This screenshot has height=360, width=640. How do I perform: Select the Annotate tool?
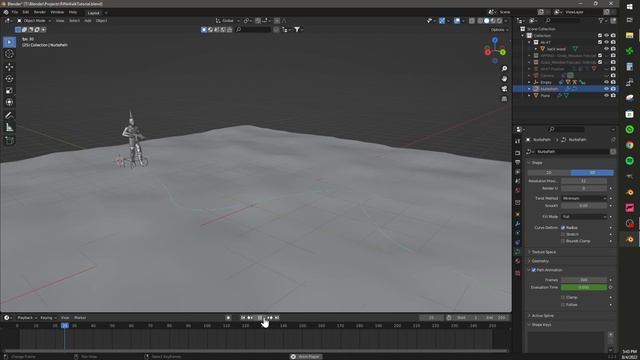tap(9, 116)
